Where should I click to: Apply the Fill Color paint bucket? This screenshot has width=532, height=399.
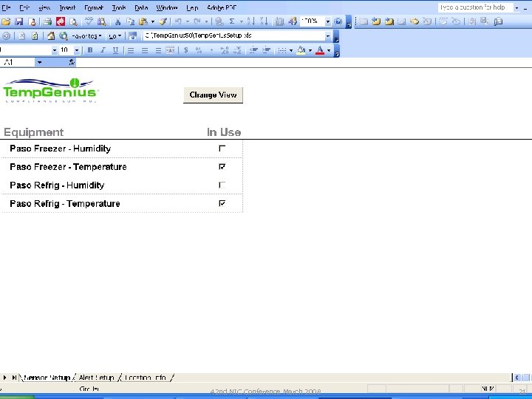click(301, 50)
